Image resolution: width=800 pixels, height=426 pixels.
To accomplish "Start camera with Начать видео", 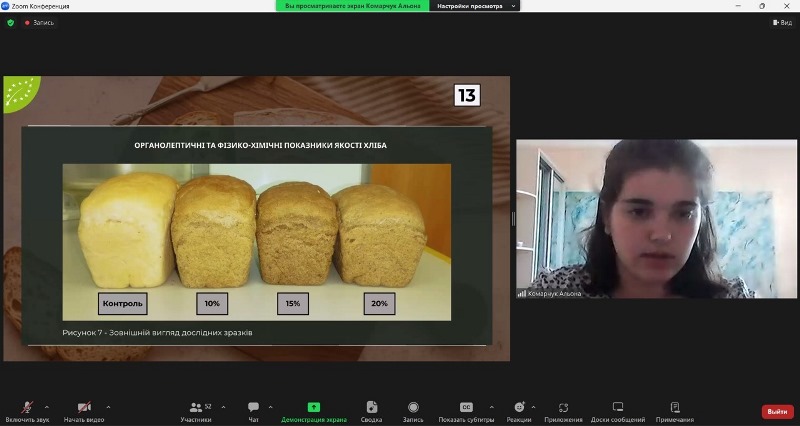I will point(84,408).
